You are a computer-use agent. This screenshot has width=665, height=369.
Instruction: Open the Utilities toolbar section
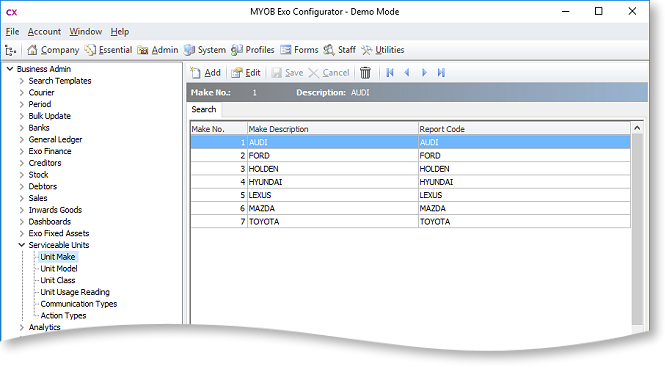383,50
